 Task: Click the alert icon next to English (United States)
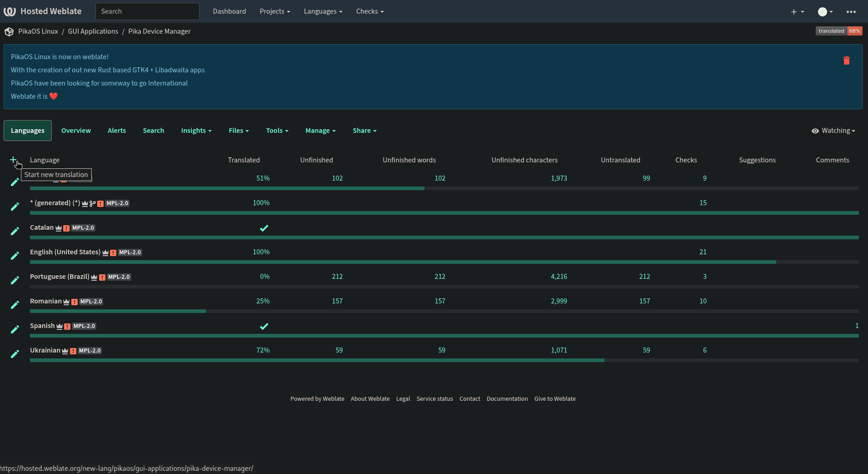click(x=113, y=253)
